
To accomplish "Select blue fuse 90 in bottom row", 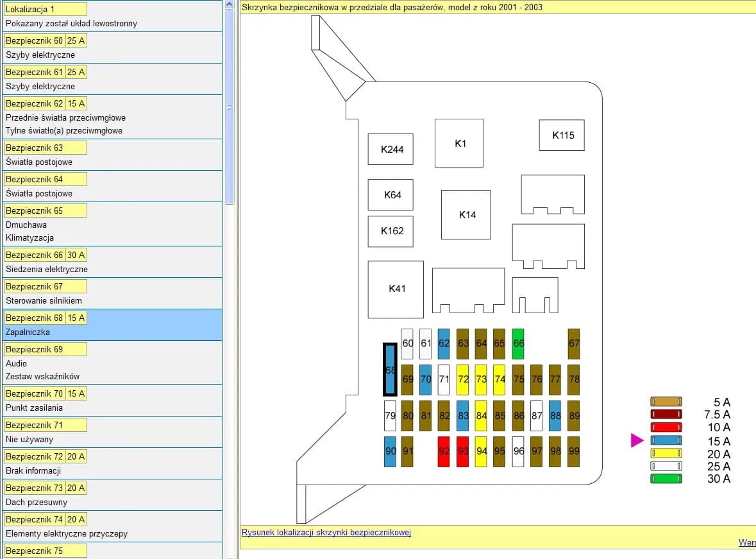I will tap(390, 451).
